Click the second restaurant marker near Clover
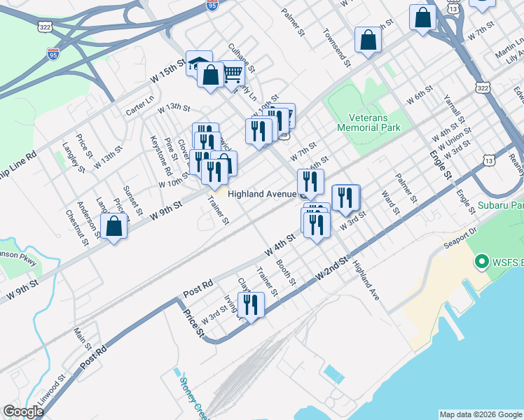The image size is (524, 420). click(x=207, y=142)
